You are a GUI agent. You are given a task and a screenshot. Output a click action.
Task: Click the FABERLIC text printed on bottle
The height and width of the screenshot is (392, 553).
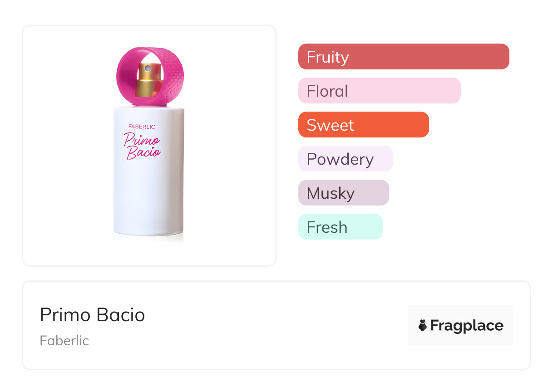tap(142, 127)
